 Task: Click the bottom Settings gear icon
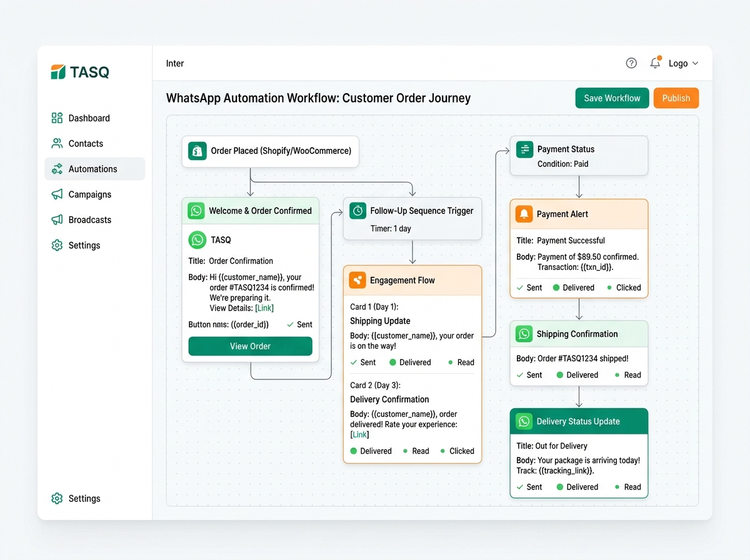57,499
